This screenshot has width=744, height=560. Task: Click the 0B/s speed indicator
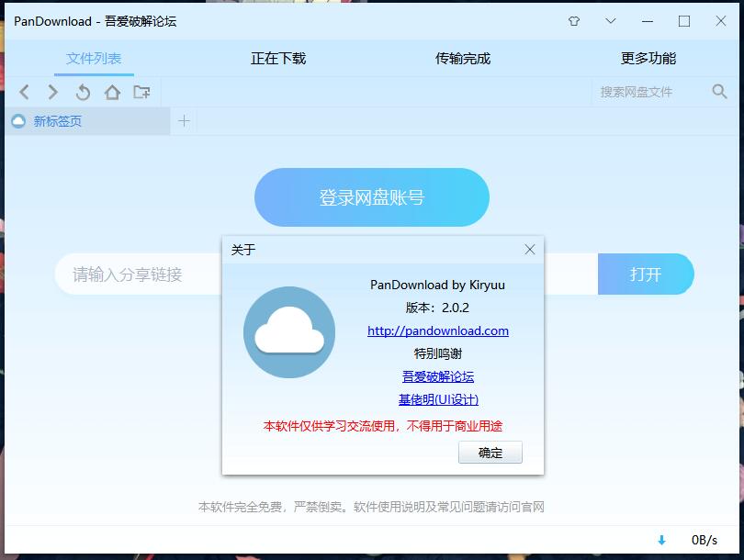coord(705,540)
